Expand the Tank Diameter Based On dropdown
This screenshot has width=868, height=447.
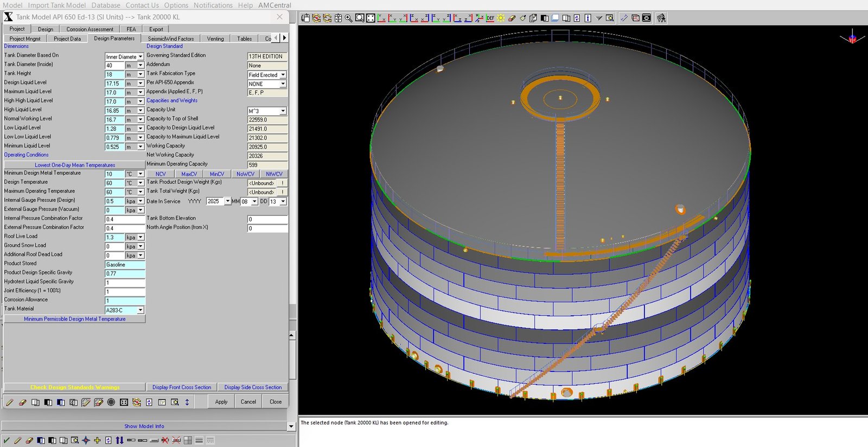point(141,57)
